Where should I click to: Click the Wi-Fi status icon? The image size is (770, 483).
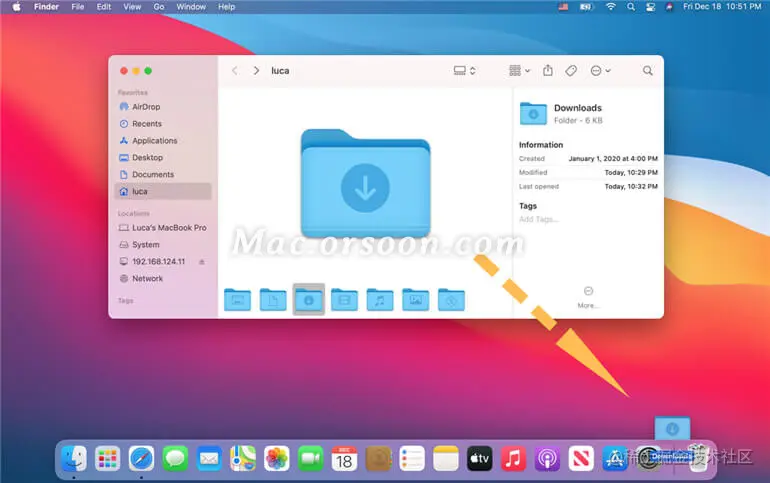(x=610, y=7)
